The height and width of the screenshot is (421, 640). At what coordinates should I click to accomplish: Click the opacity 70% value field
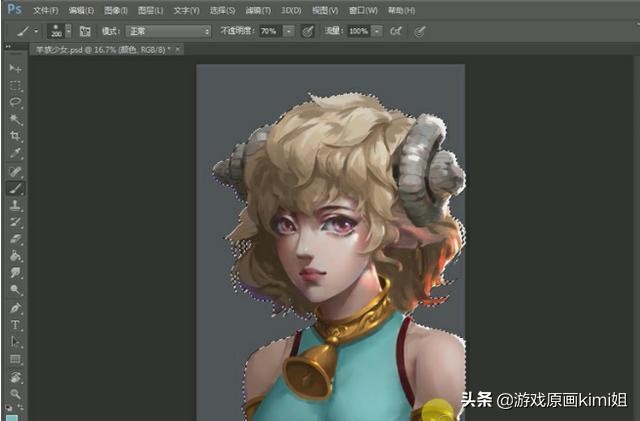[x=270, y=31]
